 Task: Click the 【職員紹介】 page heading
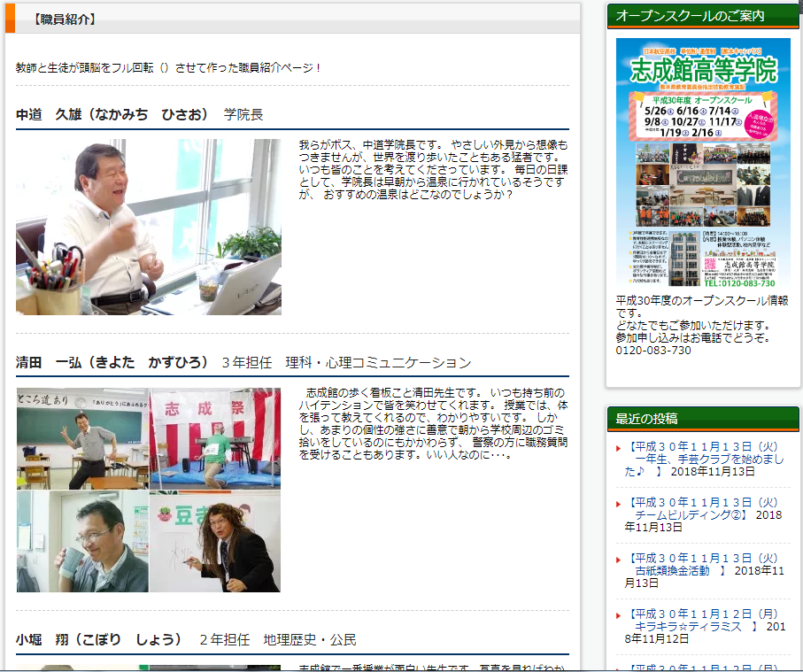pos(64,19)
